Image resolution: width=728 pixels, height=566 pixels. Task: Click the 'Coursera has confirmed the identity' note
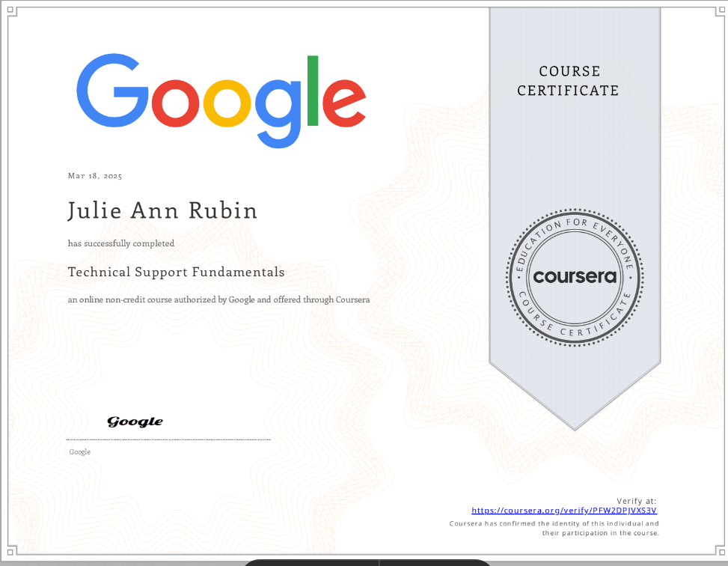click(554, 529)
